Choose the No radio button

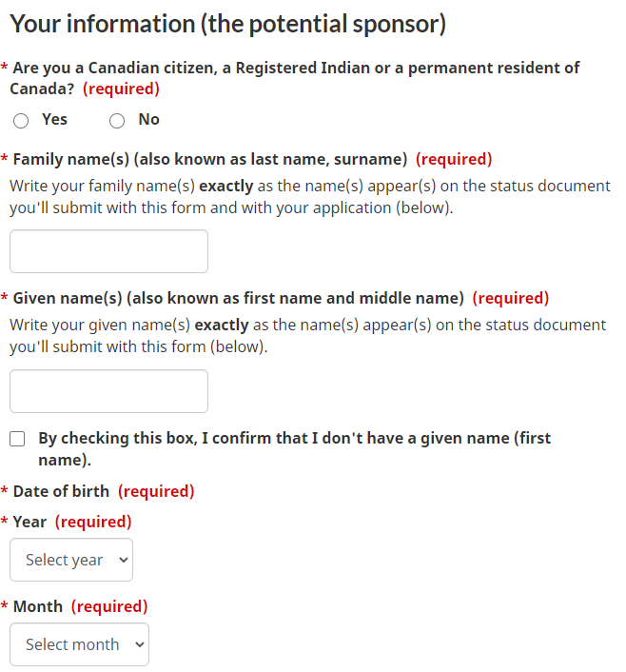coord(117,121)
